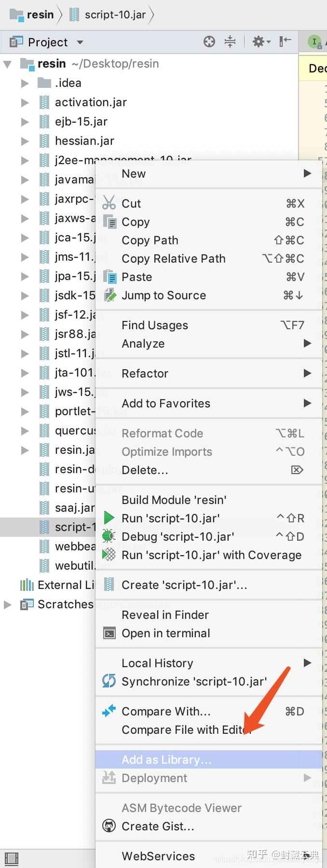This screenshot has width=327, height=868.
Task: Click the Paste icon in context menu
Action: click(109, 277)
